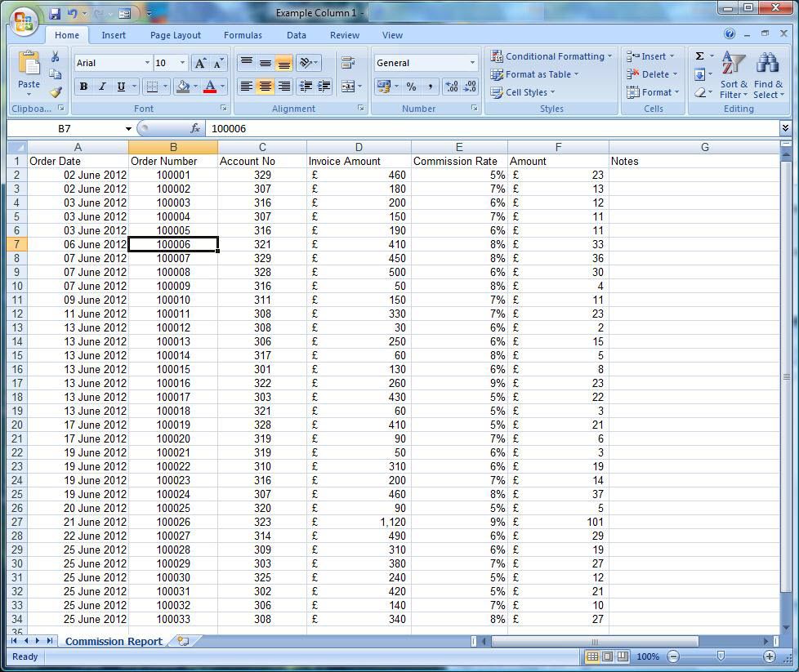
Task: Toggle underline formatting
Action: 121,87
